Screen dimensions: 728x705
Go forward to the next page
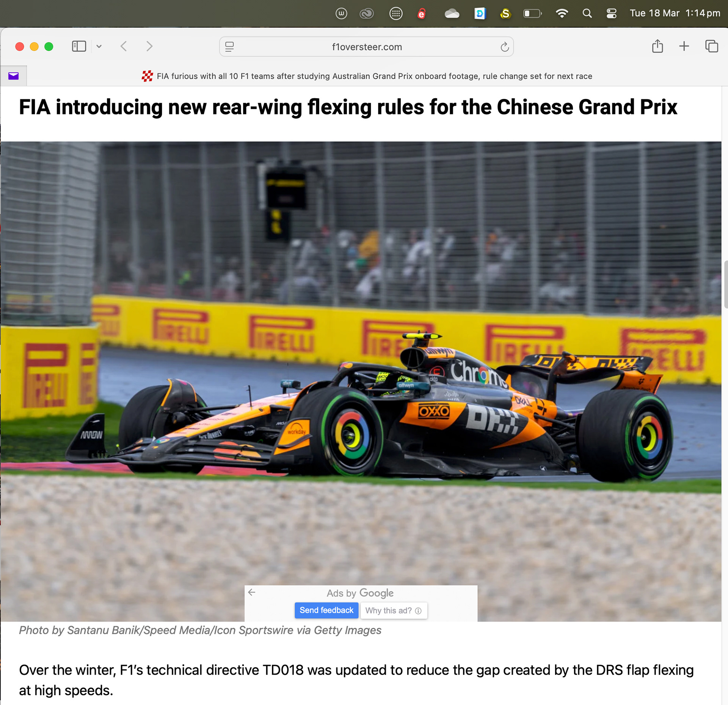coord(149,47)
